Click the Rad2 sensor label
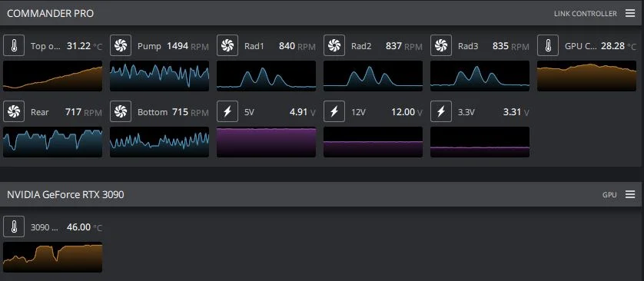The image size is (644, 281). tap(361, 46)
